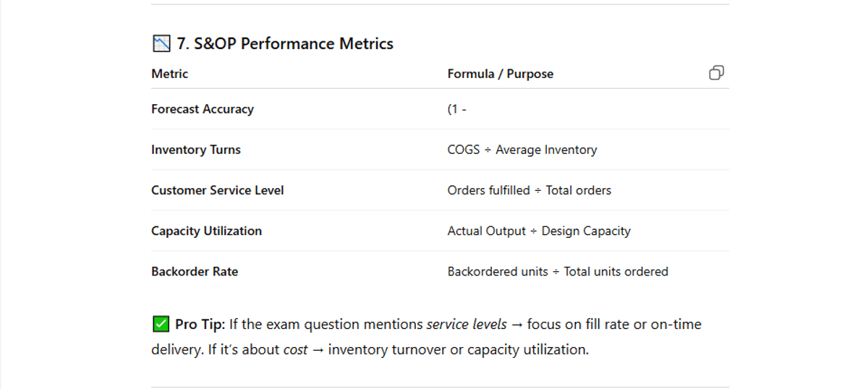Click the Metric column header

[169, 74]
